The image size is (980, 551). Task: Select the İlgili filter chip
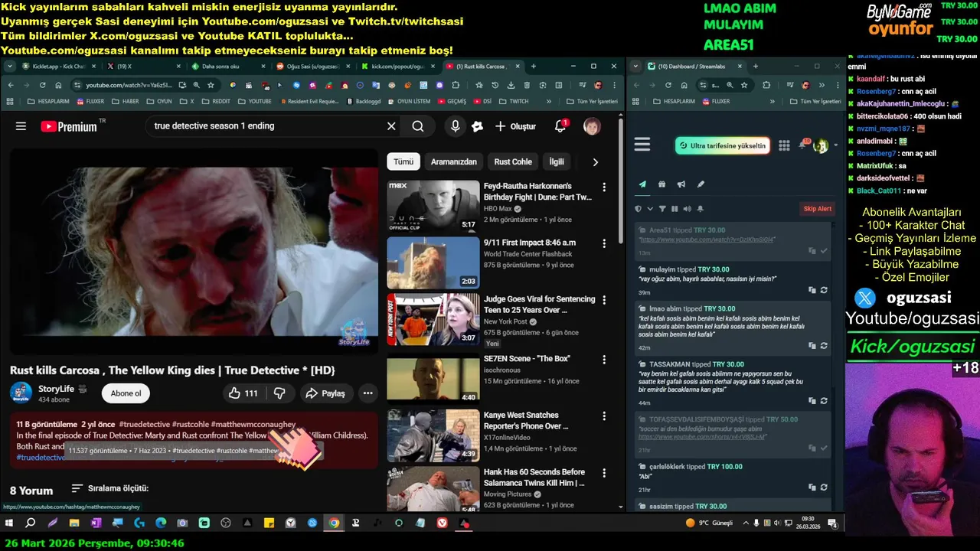pyautogui.click(x=557, y=161)
